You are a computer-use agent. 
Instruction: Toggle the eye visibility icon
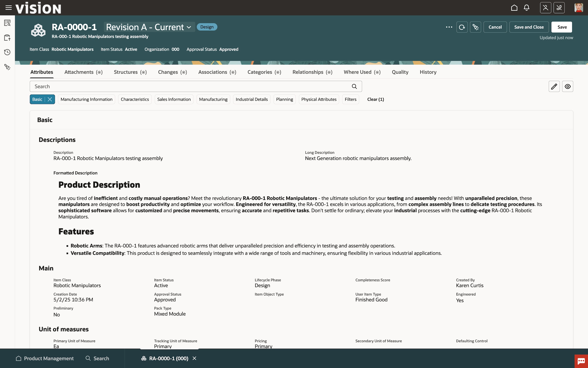tap(568, 86)
